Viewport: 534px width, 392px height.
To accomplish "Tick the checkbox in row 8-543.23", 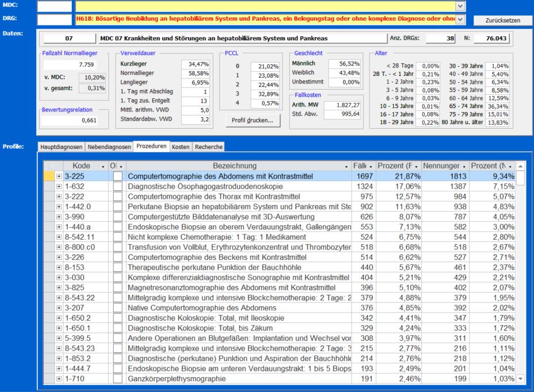I will [117, 348].
